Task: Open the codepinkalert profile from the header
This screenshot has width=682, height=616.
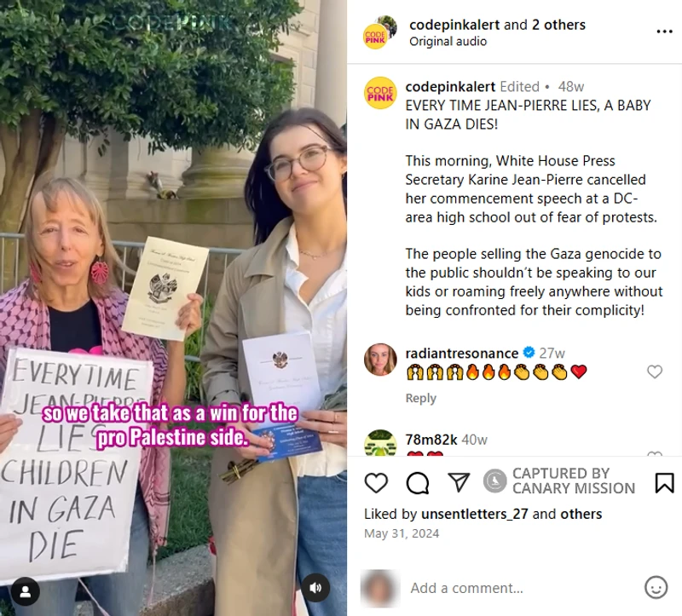Action: click(x=454, y=25)
